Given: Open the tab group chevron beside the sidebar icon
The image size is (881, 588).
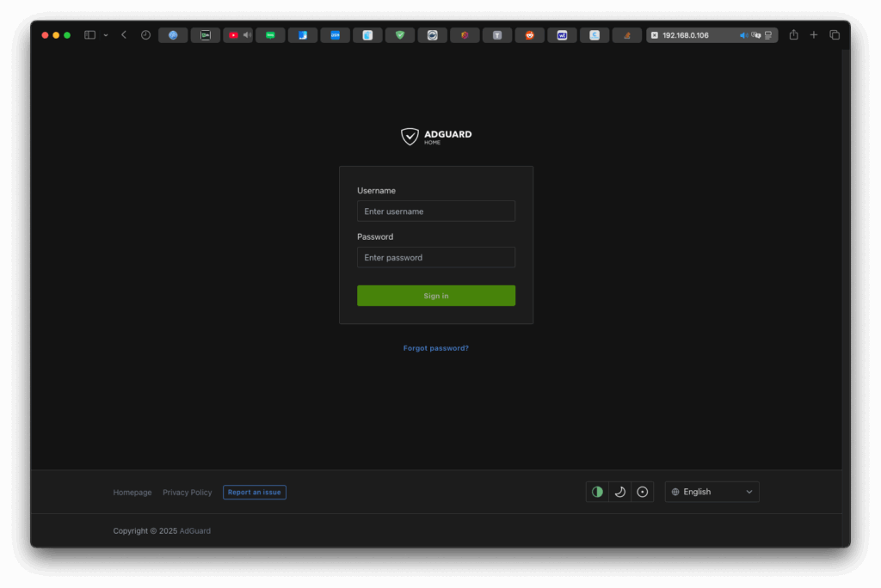Looking at the screenshot, I should pos(106,35).
